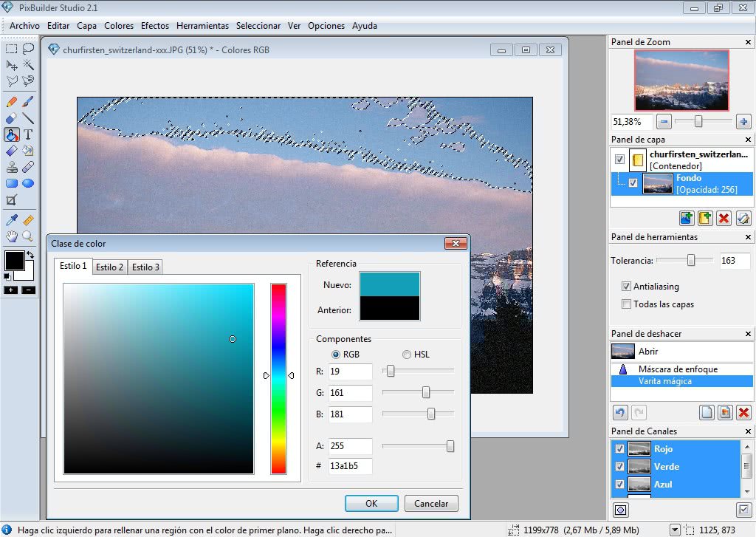Choose the Eyedropper tool
The width and height of the screenshot is (756, 537).
pyautogui.click(x=12, y=219)
